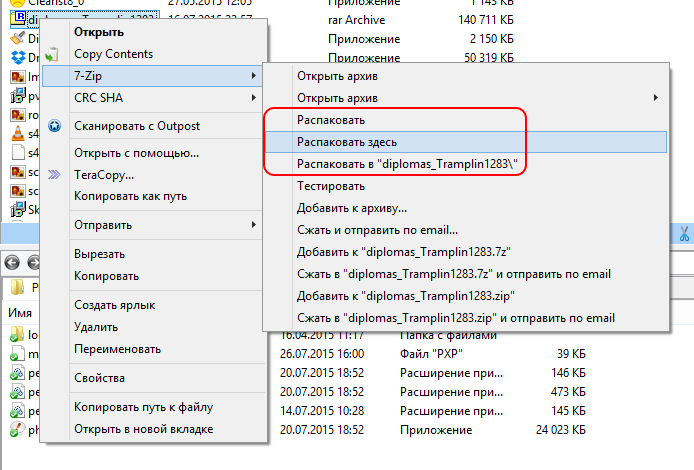Expand the Отправить submenu arrow
694x470 pixels.
point(254,225)
